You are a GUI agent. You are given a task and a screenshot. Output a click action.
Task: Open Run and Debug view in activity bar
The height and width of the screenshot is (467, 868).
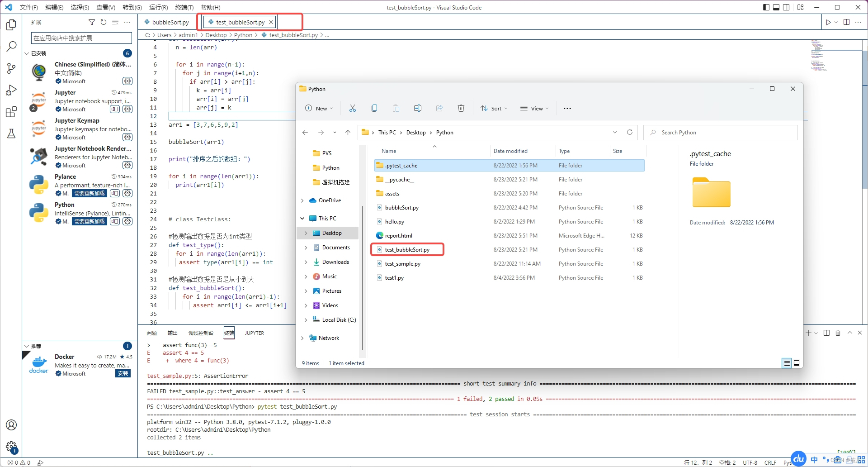click(11, 90)
